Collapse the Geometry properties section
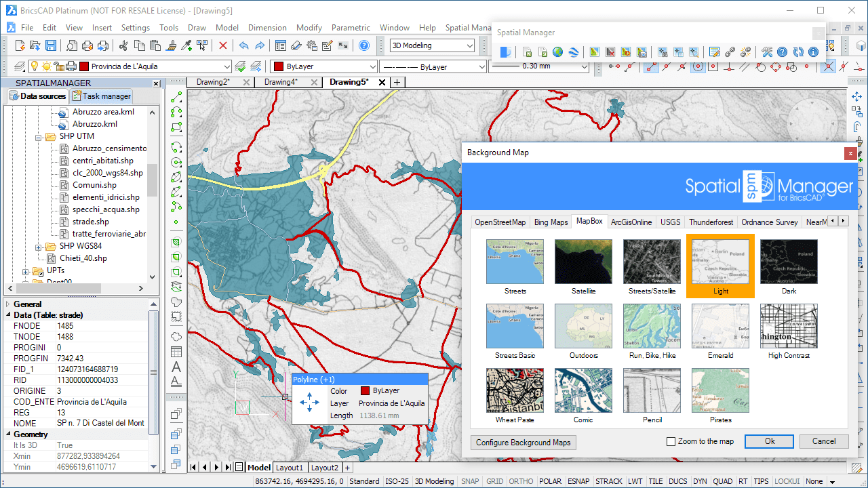The image size is (868, 488). (x=8, y=434)
